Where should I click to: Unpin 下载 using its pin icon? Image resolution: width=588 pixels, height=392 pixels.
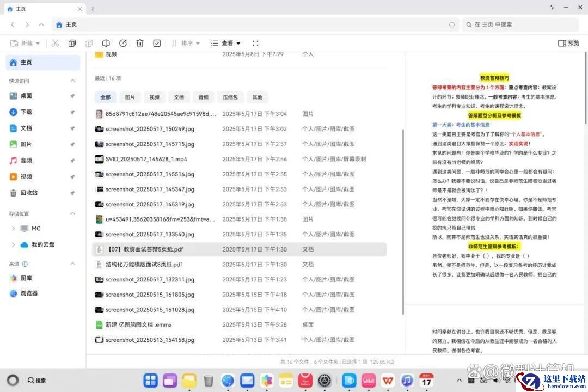(72, 112)
